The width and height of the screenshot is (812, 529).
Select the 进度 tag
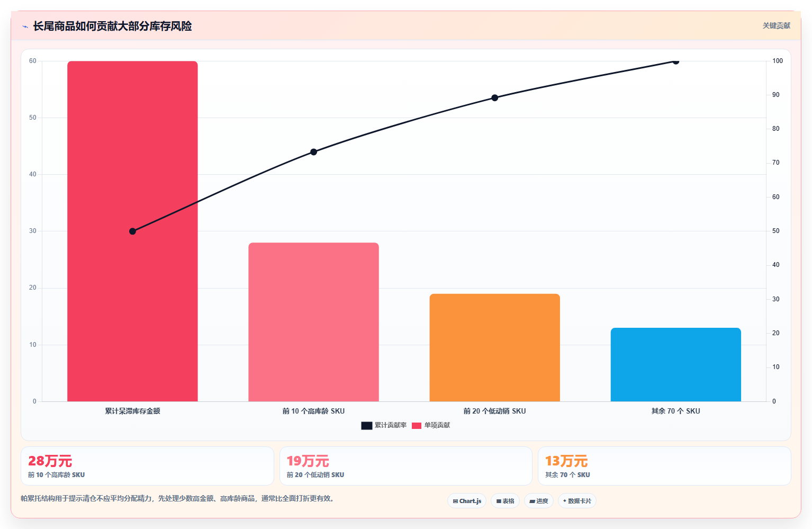pos(539,501)
